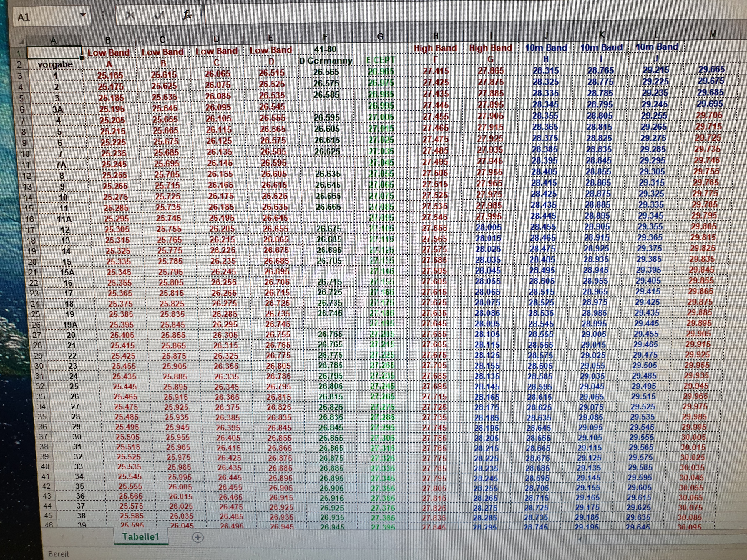This screenshot has width=747, height=560.
Task: Select column J header
Action: coord(546,35)
